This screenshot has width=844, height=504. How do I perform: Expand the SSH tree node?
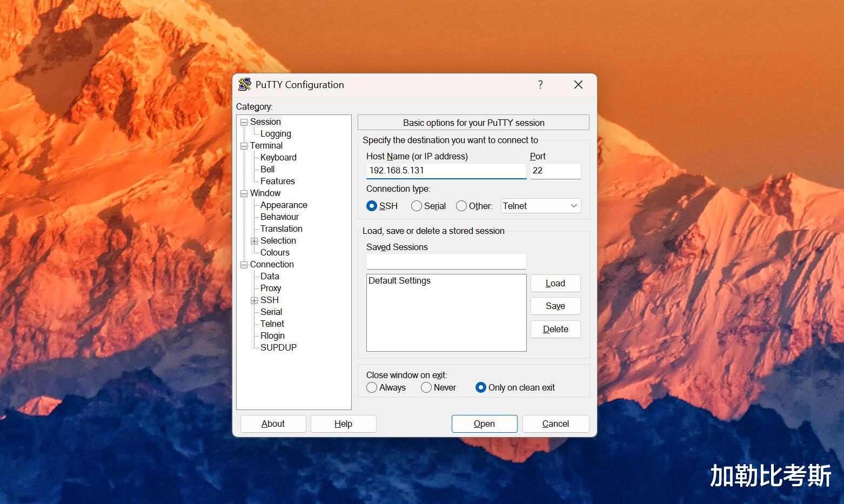coord(254,300)
